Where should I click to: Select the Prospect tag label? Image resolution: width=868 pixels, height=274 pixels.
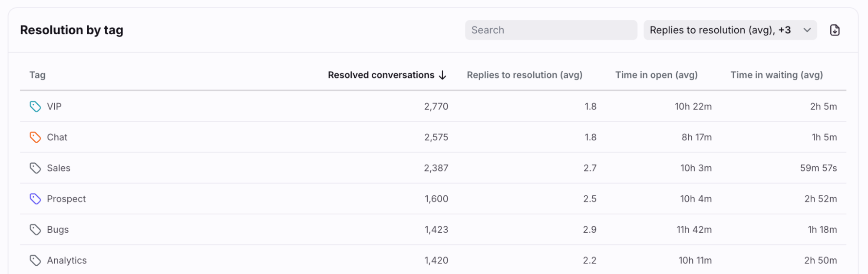(x=66, y=199)
